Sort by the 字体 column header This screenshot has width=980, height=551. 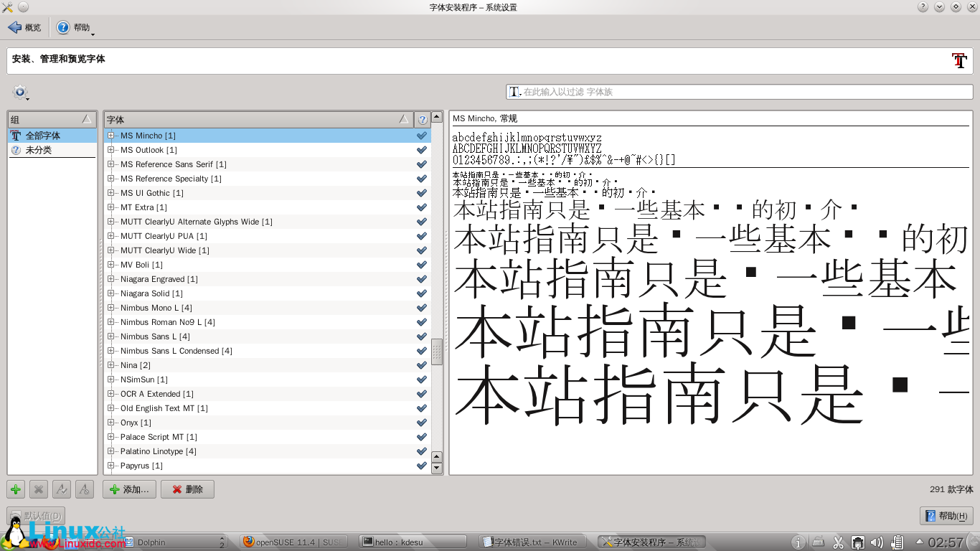point(258,119)
